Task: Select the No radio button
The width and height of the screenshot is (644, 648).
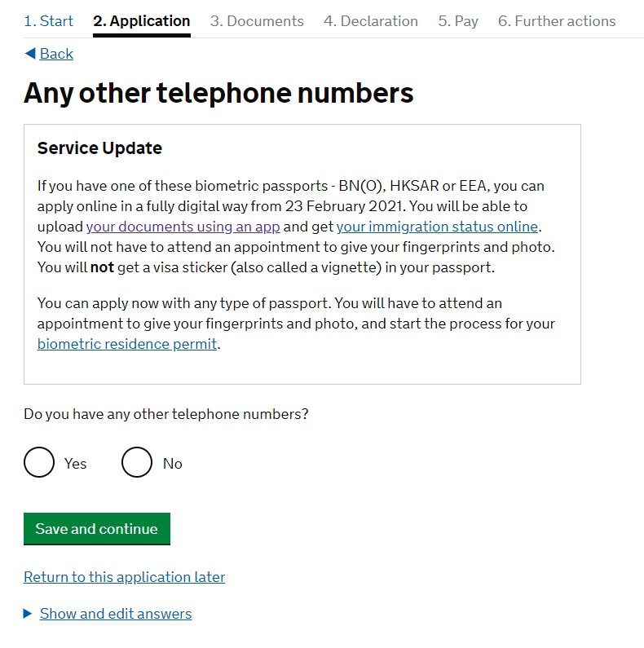Action: pyautogui.click(x=137, y=463)
